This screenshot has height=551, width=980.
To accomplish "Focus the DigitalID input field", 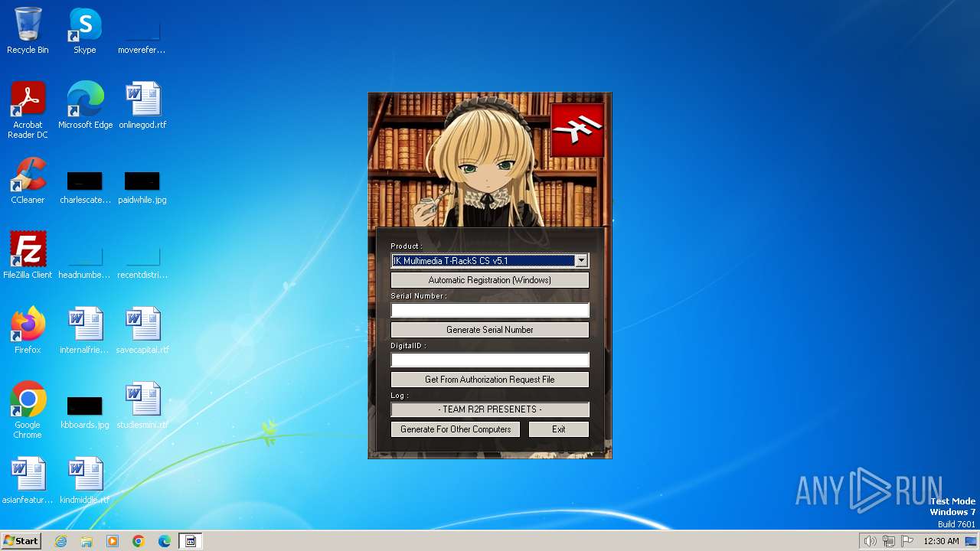I will pos(490,360).
